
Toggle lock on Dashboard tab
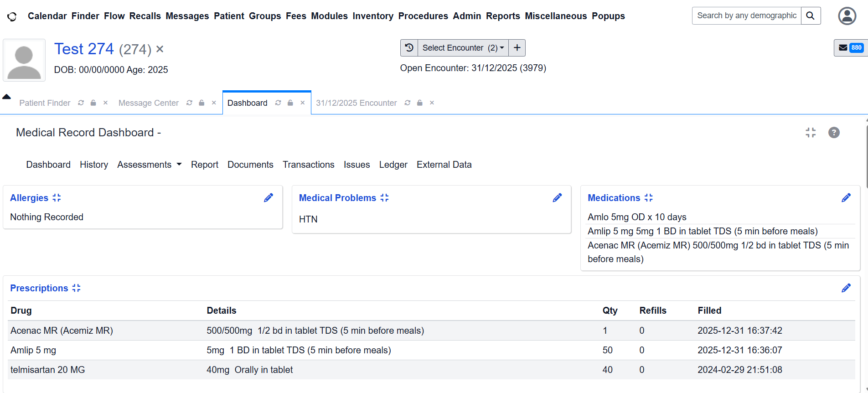[290, 103]
